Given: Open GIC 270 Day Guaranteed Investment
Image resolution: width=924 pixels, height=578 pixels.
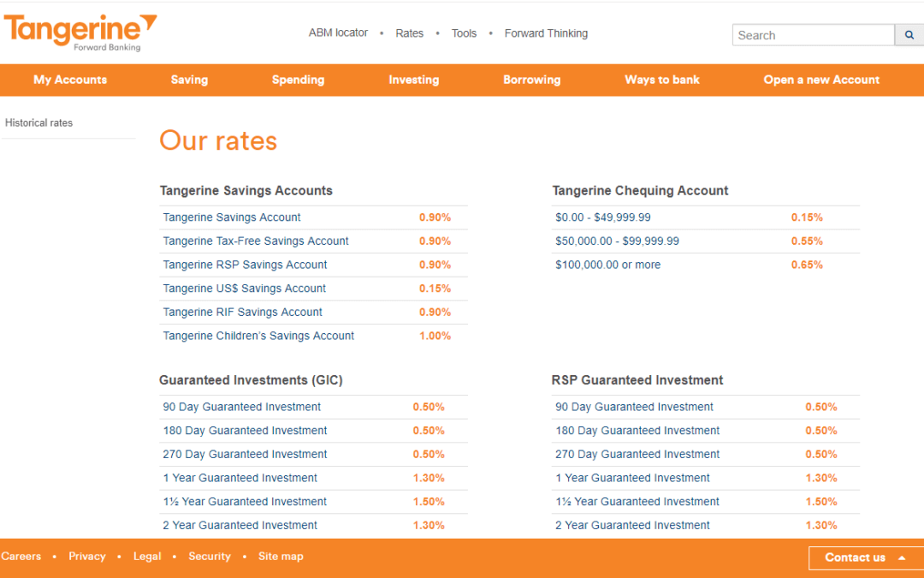Looking at the screenshot, I should pyautogui.click(x=246, y=454).
